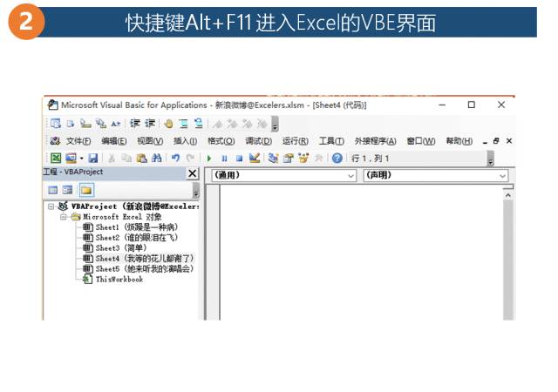Image resolution: width=558 pixels, height=392 pixels.
Task: Click the Find binoculars icon
Action: pyautogui.click(x=157, y=158)
